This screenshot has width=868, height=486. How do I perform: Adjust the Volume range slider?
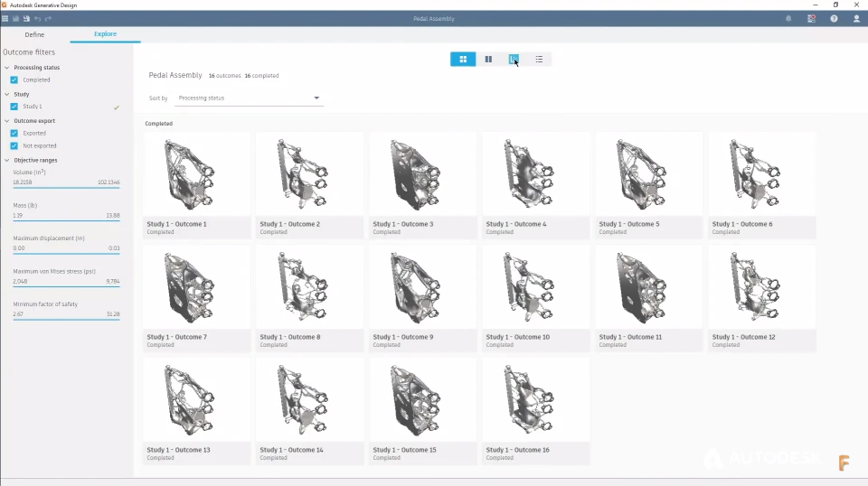(66, 187)
